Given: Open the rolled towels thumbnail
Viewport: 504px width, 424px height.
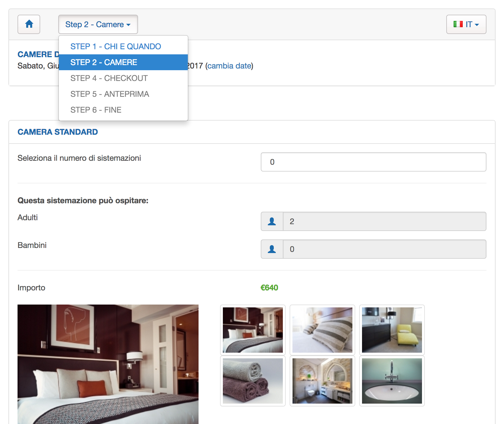Looking at the screenshot, I should 253,381.
